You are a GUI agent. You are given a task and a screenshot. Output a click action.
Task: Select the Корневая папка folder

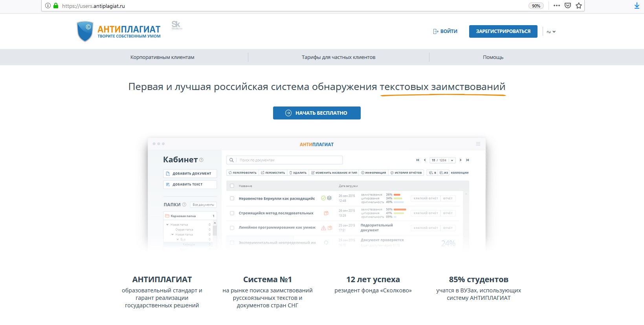point(190,216)
